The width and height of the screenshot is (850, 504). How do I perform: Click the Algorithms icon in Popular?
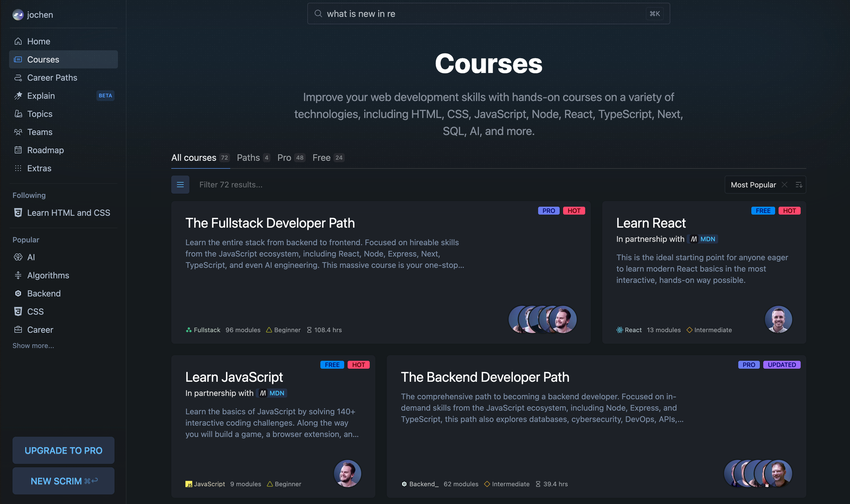[x=18, y=275]
